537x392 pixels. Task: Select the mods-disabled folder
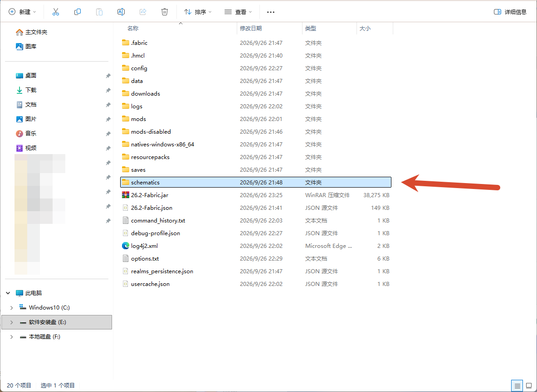[x=255, y=132]
